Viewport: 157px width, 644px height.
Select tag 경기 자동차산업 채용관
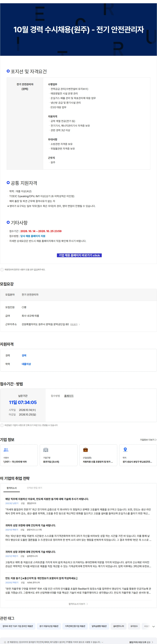[x=49, y=626]
